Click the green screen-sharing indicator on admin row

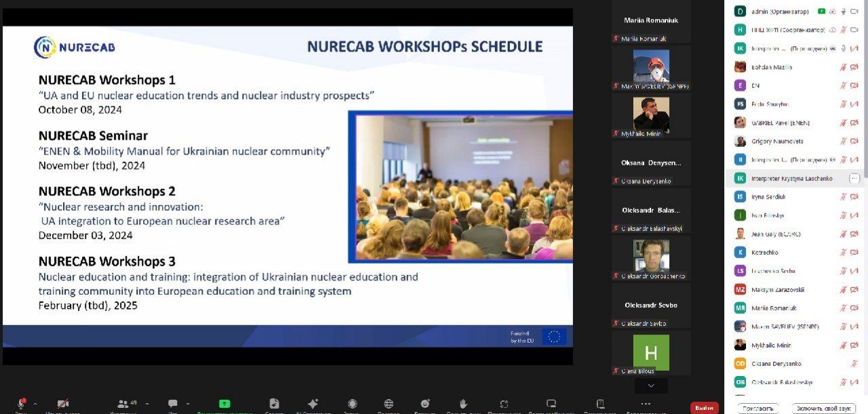821,11
